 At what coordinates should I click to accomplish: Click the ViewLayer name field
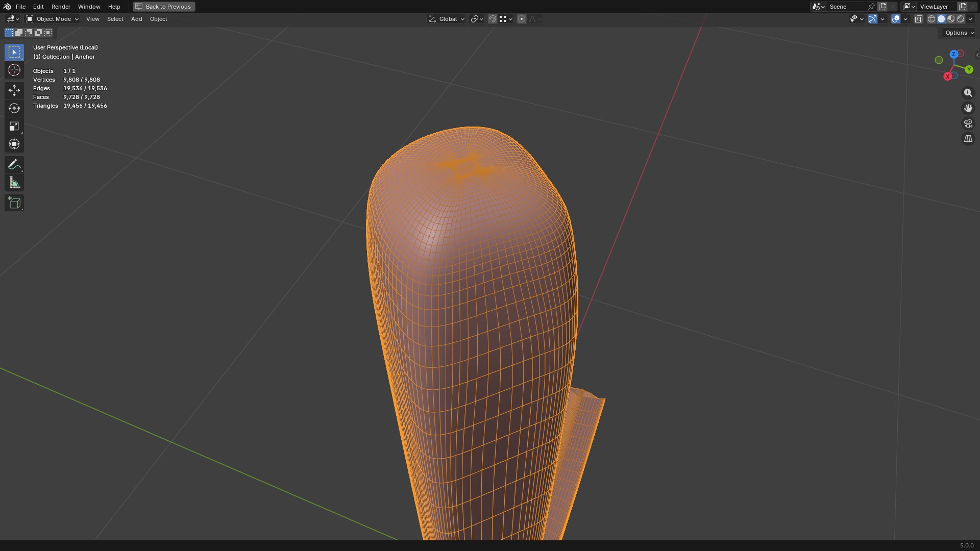[x=937, y=7]
